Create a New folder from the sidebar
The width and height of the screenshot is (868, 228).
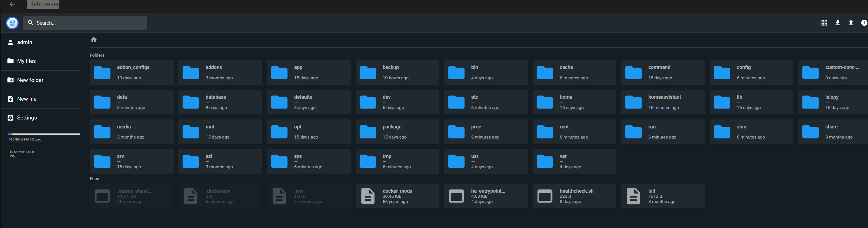30,80
